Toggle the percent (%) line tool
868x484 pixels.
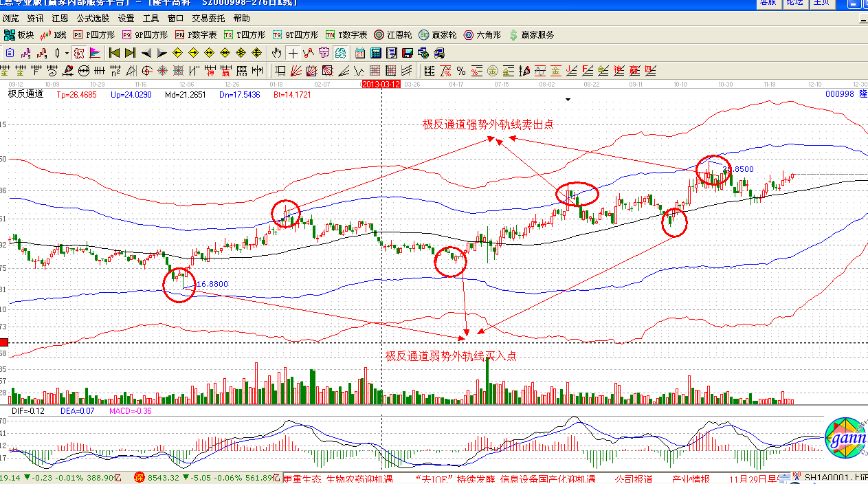(460, 70)
